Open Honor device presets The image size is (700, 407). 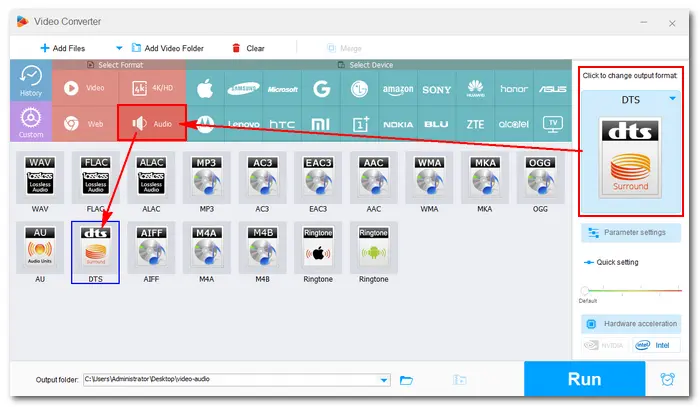pyautogui.click(x=514, y=88)
